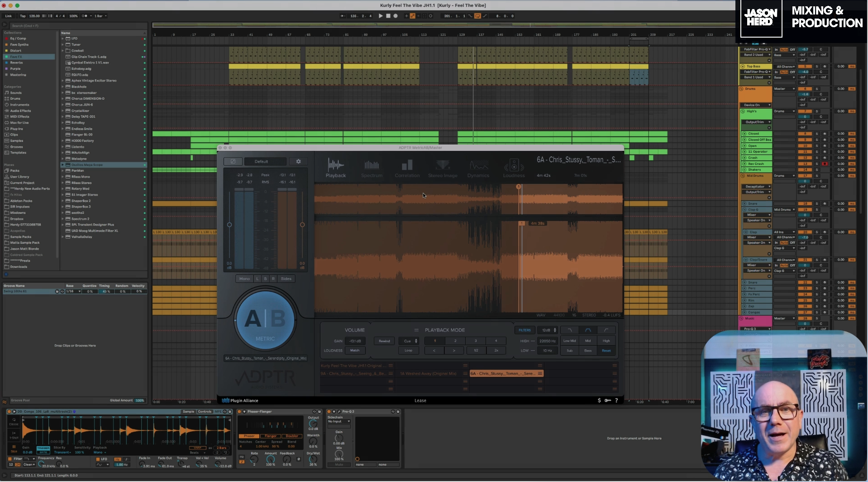Click the Ableton transport Record button
This screenshot has height=482, width=868.
[396, 16]
